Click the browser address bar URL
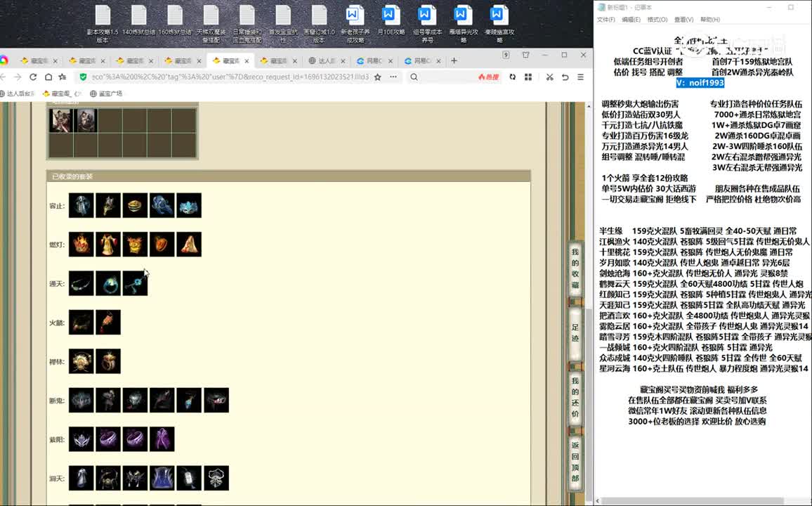 [230, 77]
